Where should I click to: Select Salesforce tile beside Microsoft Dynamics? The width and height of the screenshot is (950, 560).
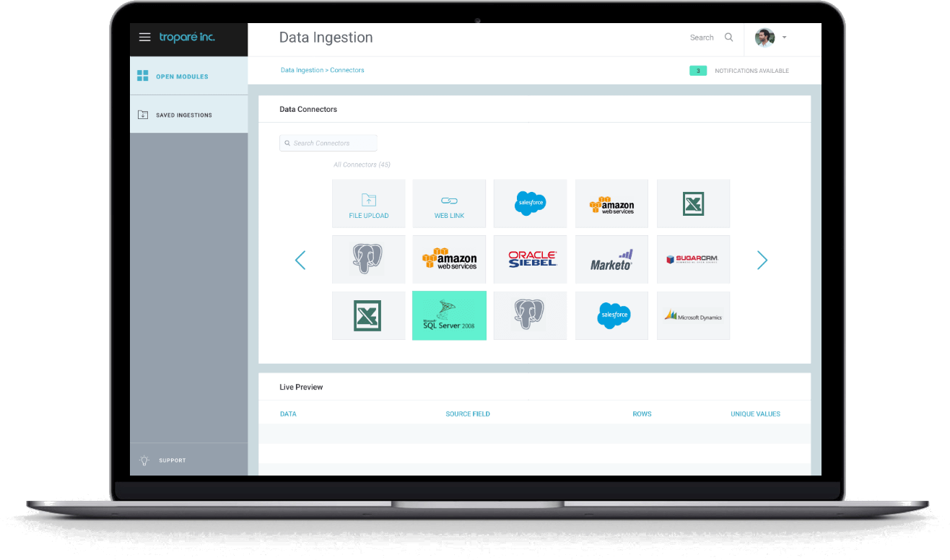pos(611,315)
